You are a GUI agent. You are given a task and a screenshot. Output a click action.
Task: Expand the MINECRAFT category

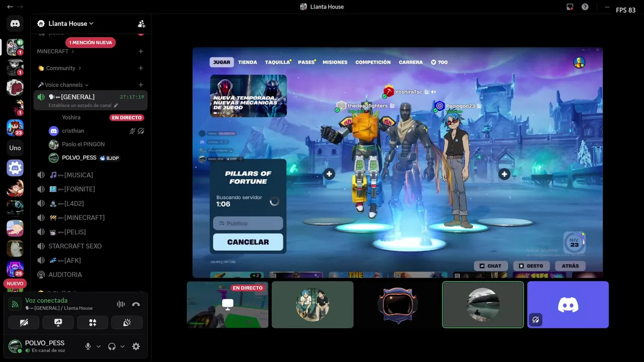pyautogui.click(x=55, y=51)
